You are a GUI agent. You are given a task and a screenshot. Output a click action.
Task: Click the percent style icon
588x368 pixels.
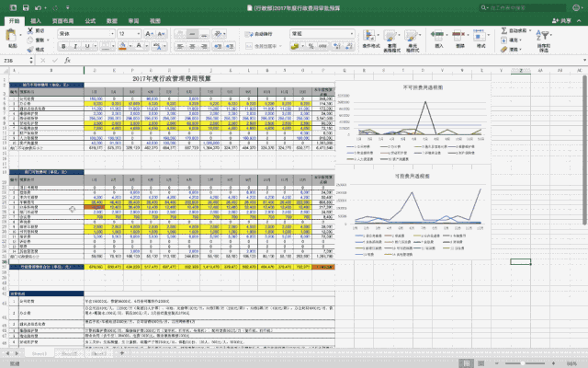click(311, 46)
